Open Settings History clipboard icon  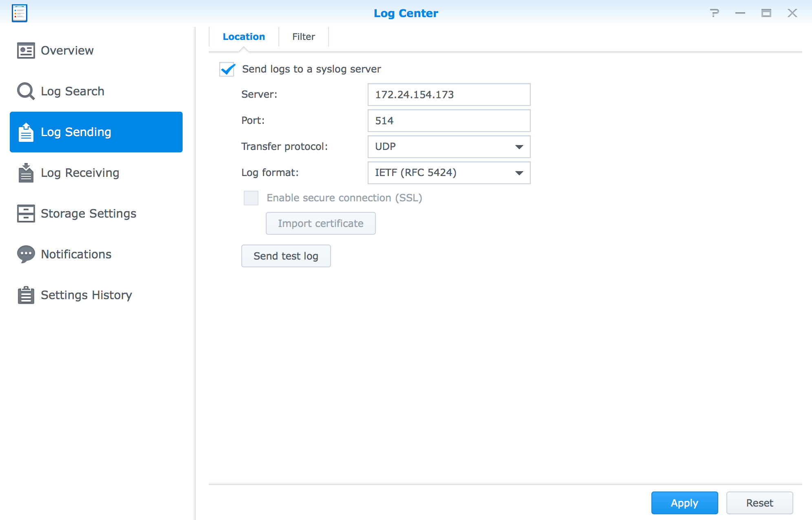[26, 295]
